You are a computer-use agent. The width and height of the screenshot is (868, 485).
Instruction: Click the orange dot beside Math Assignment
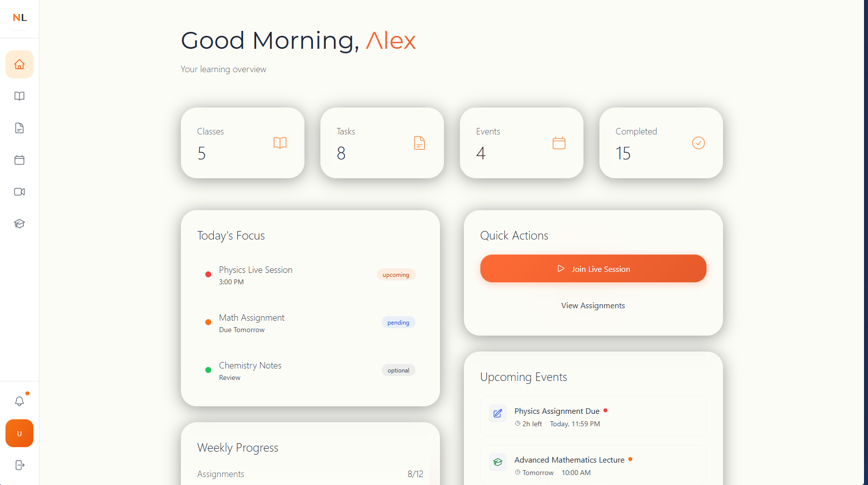pos(208,322)
